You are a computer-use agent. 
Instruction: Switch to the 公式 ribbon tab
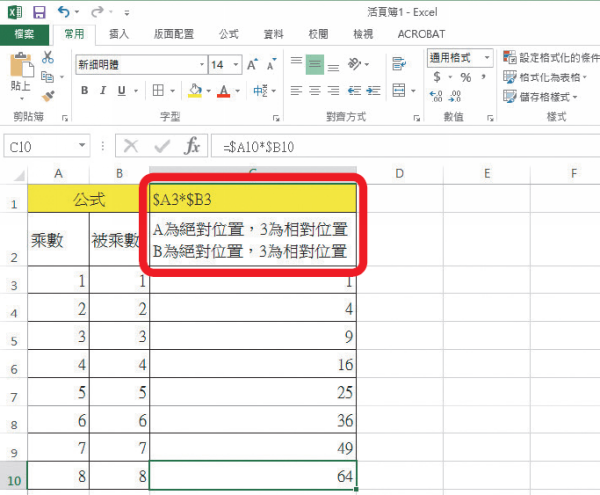pos(229,34)
